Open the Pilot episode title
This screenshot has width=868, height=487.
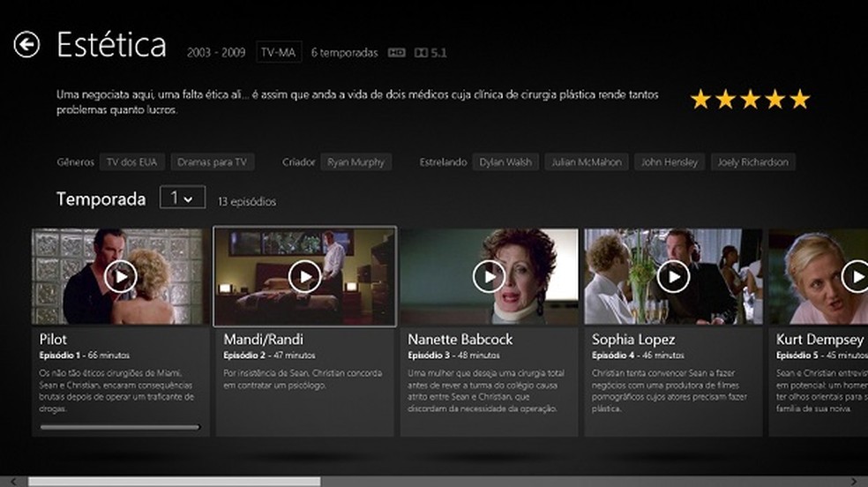point(53,340)
